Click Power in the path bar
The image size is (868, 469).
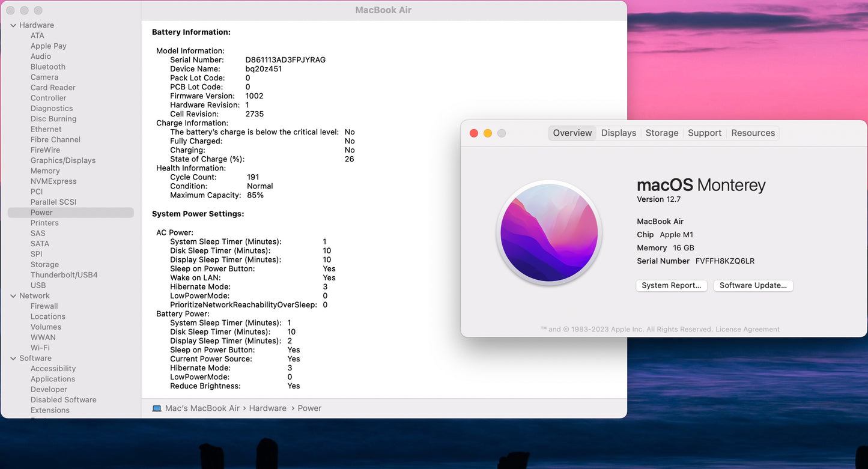(x=309, y=408)
